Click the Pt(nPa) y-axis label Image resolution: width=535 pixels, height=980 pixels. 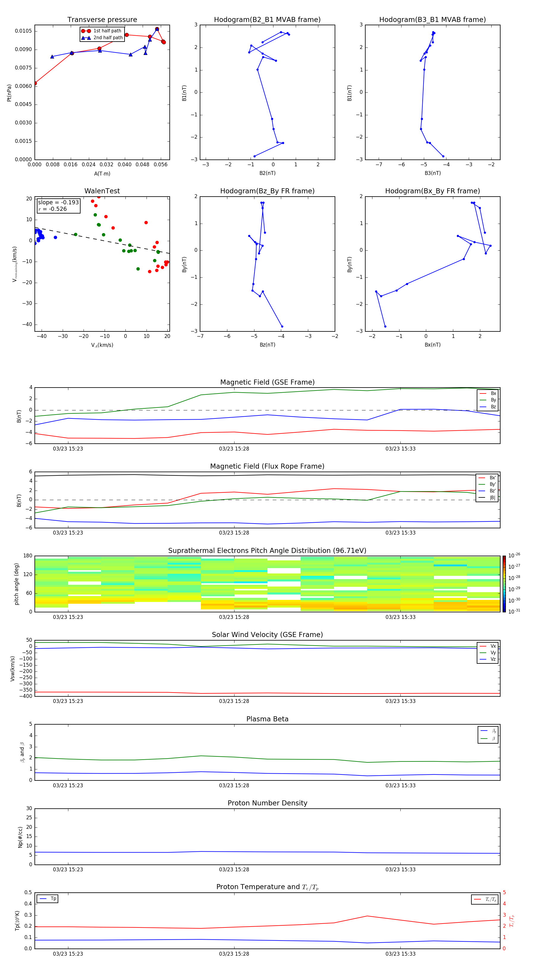click(9, 92)
